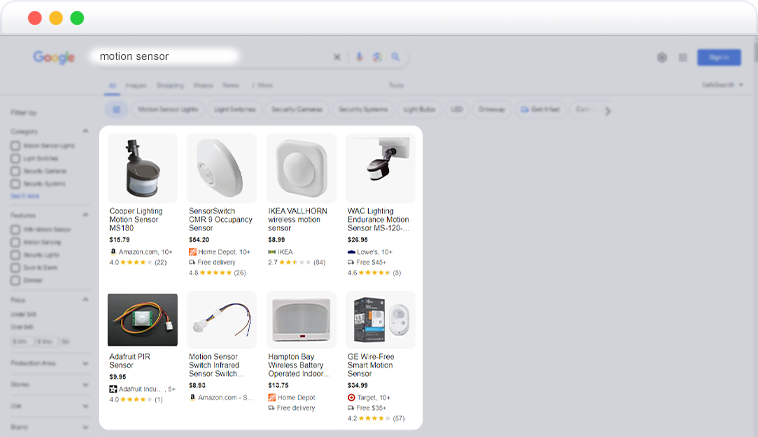Screen dimensions: 758x437
Task: Select the Security Cameras filter chip
Action: click(x=297, y=110)
